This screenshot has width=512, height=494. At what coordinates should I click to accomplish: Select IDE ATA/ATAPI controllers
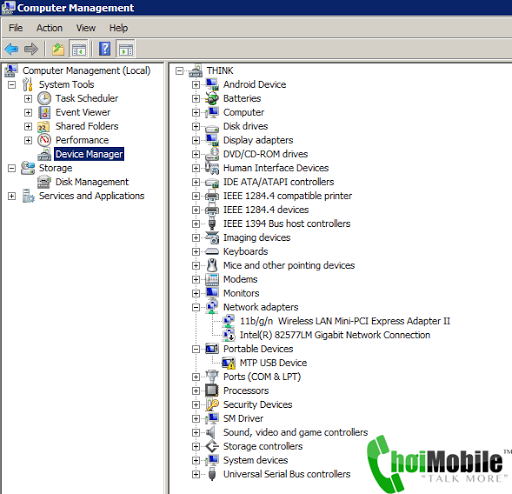pos(279,182)
